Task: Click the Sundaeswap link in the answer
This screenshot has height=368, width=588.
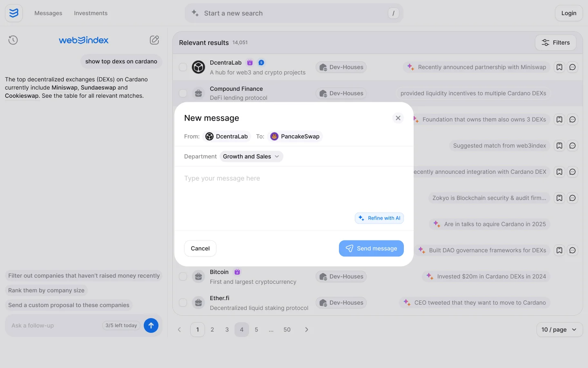Action: click(x=98, y=88)
